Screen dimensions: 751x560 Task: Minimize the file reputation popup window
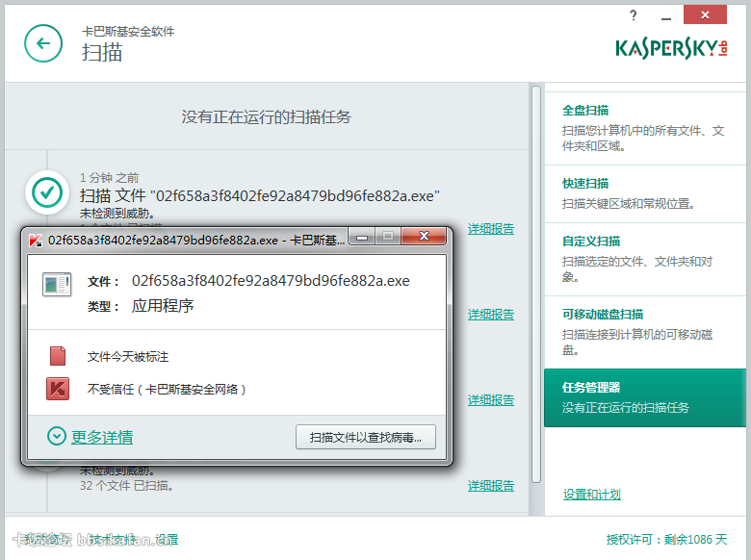click(362, 236)
